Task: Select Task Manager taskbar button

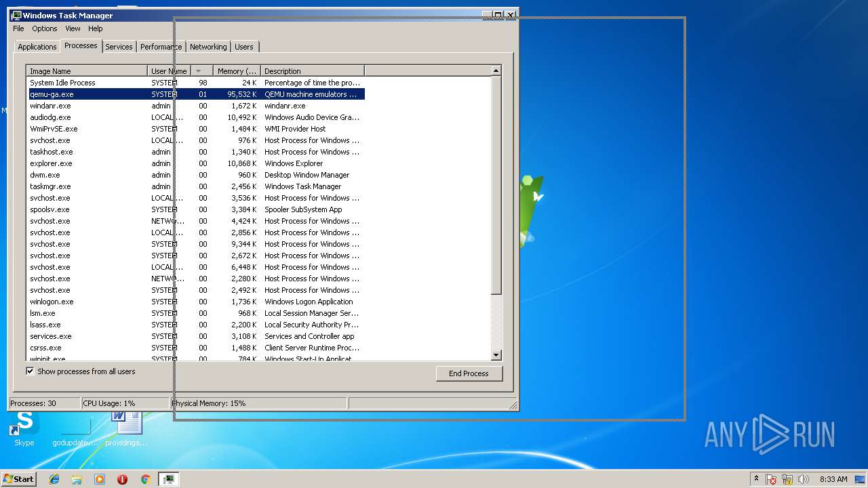Action: [x=169, y=479]
